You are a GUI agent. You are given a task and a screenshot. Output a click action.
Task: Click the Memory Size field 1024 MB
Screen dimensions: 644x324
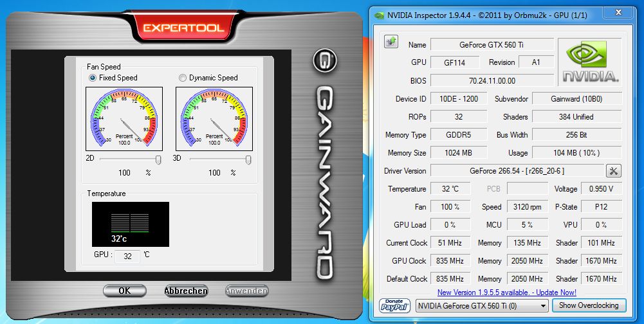coord(458,153)
